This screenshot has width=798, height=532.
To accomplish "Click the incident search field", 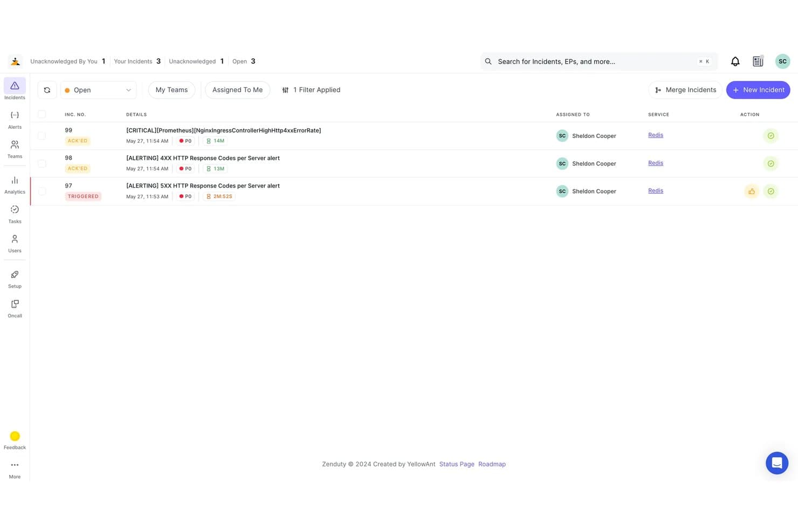I will coord(598,61).
